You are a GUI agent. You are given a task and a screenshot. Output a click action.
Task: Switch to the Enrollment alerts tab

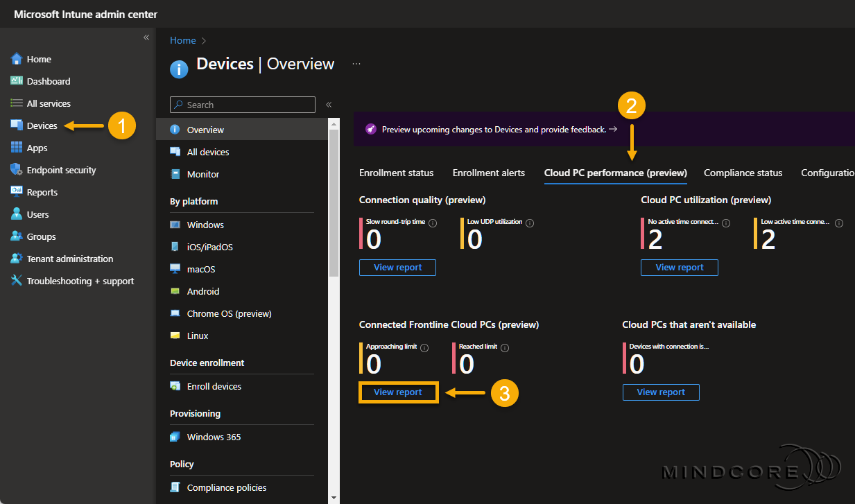point(488,173)
